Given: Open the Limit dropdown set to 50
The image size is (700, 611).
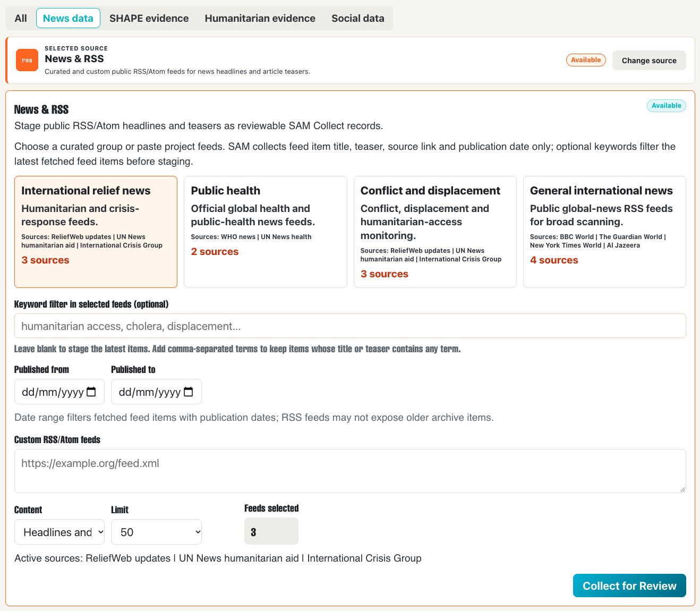Looking at the screenshot, I should click(156, 532).
